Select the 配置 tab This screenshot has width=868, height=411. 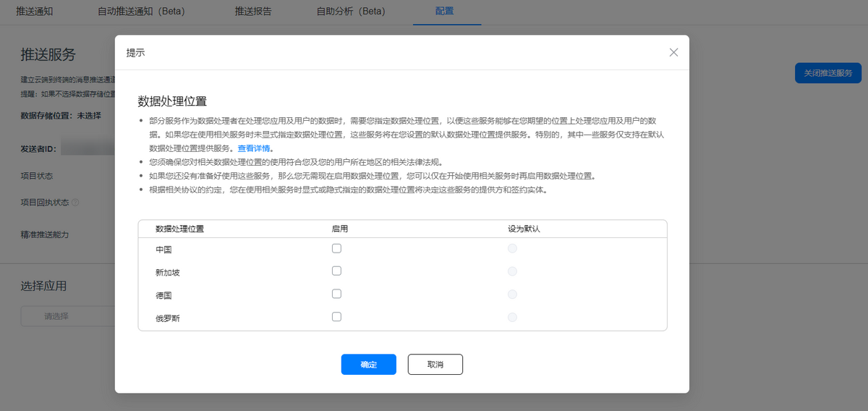coord(445,12)
